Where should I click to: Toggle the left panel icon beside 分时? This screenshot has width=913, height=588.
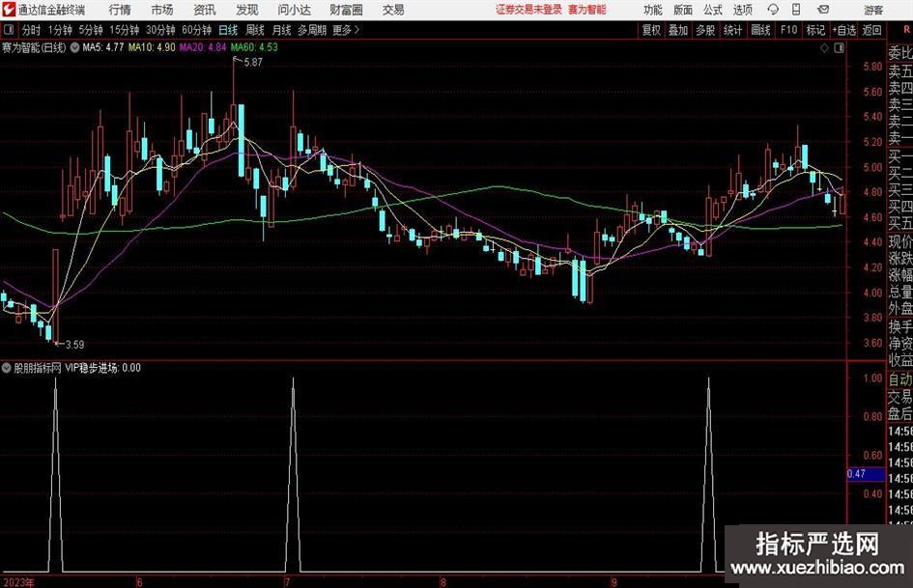coord(9,30)
